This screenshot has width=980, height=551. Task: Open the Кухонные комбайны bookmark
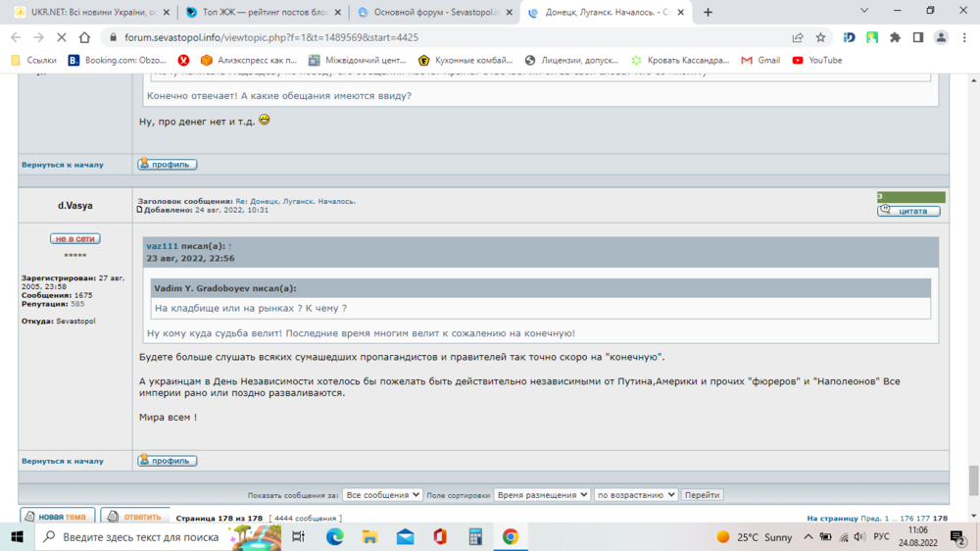point(466,60)
